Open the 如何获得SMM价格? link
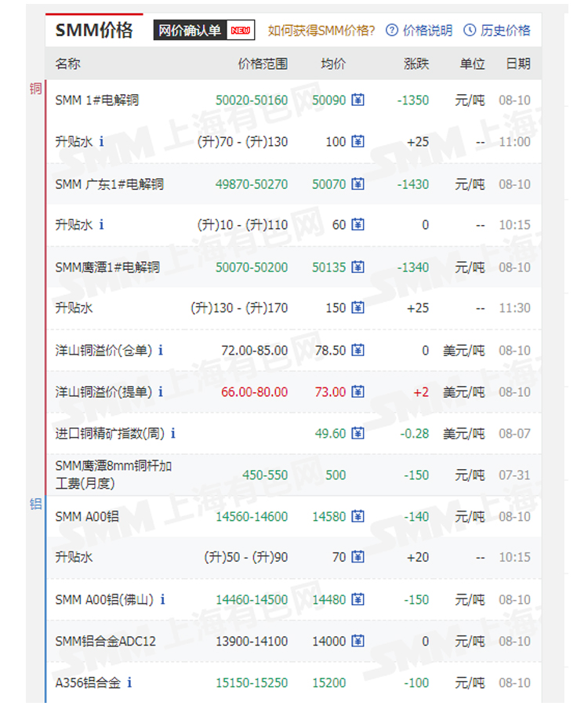 (x=321, y=31)
